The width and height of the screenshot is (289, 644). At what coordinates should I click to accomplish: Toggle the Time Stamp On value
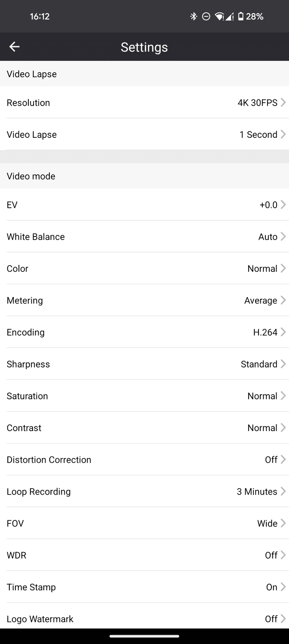click(271, 587)
